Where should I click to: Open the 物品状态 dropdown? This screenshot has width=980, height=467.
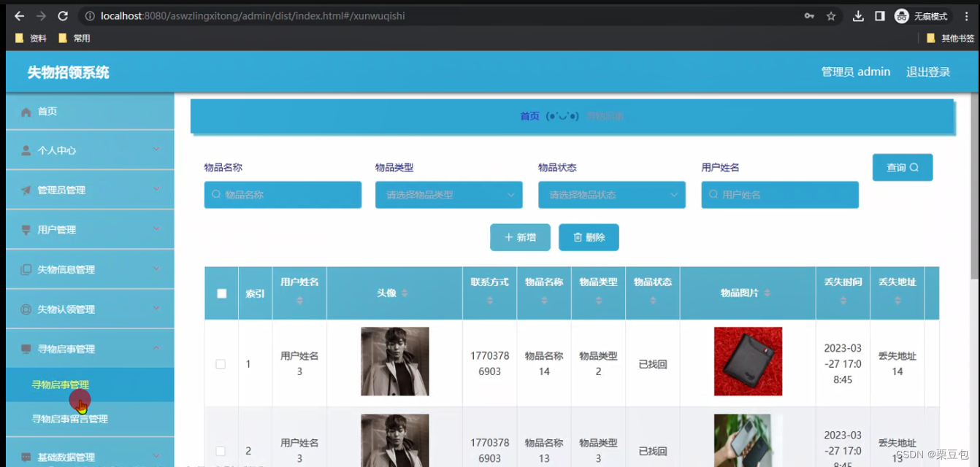point(612,195)
